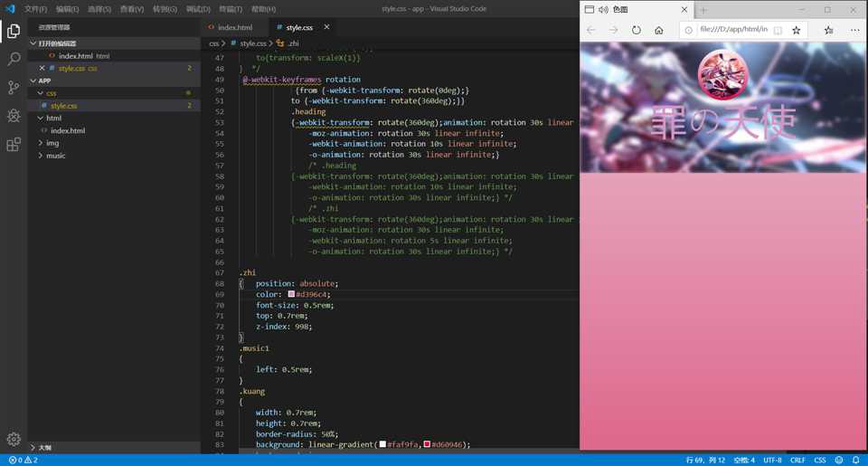
Task: Open the 文件(F) menu
Action: 35,9
